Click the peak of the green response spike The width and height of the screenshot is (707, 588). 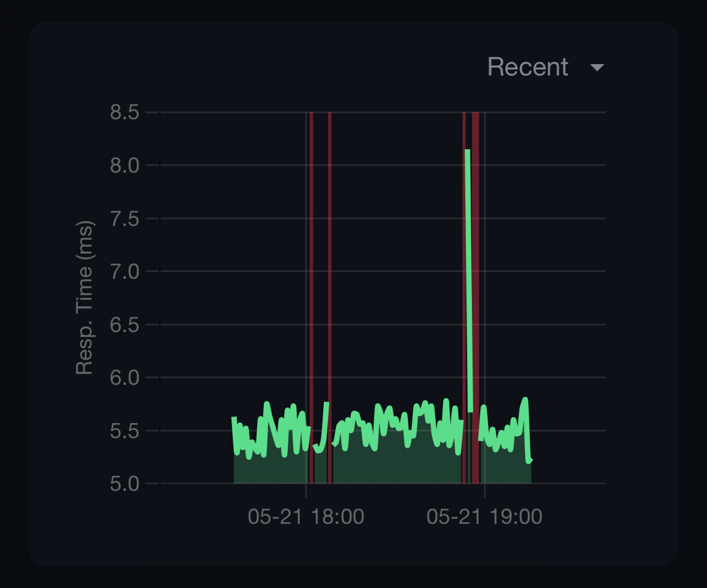coord(467,151)
